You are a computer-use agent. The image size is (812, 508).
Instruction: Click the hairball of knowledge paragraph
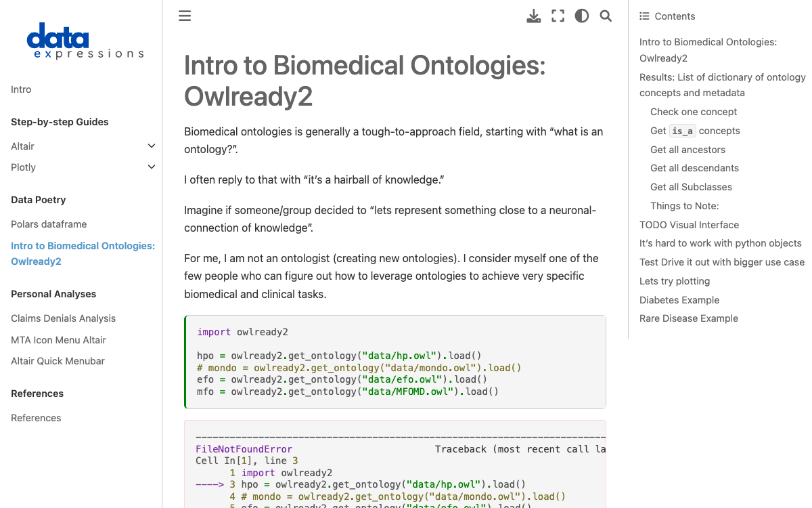(x=314, y=180)
